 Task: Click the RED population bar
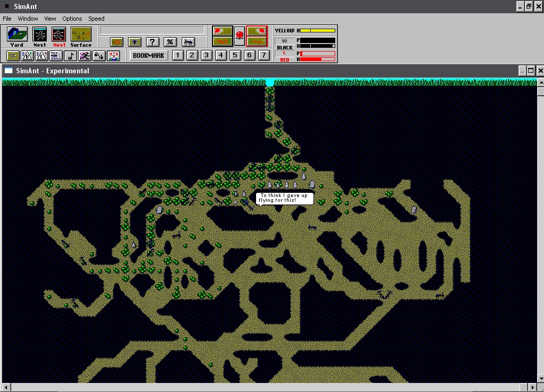click(318, 54)
